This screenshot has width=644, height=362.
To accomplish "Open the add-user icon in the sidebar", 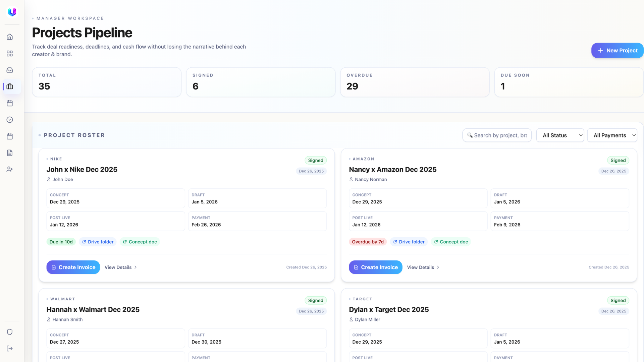I will pos(10,169).
